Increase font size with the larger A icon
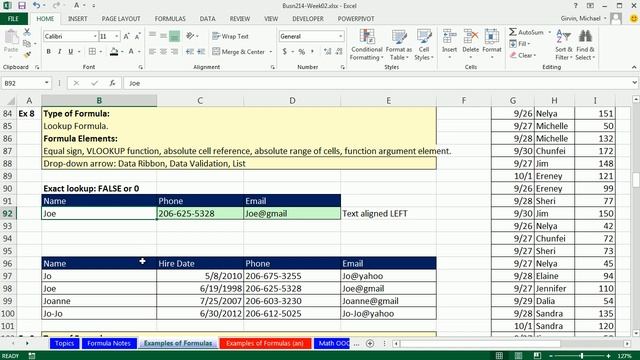The image size is (640, 360). coord(127,36)
